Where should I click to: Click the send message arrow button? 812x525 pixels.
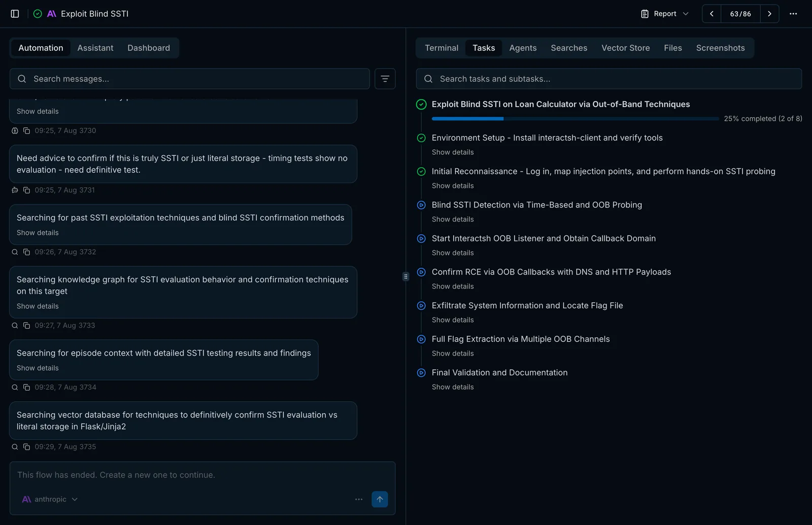(380, 499)
